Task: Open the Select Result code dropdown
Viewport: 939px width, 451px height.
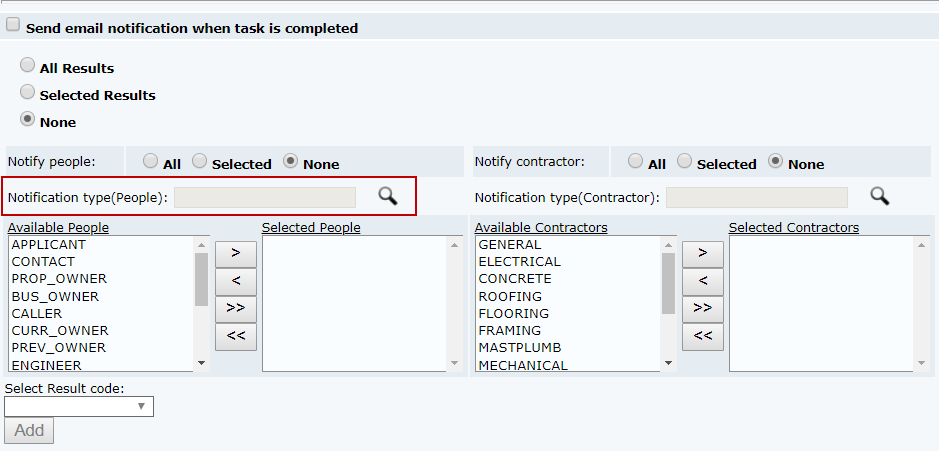Action: (x=79, y=406)
